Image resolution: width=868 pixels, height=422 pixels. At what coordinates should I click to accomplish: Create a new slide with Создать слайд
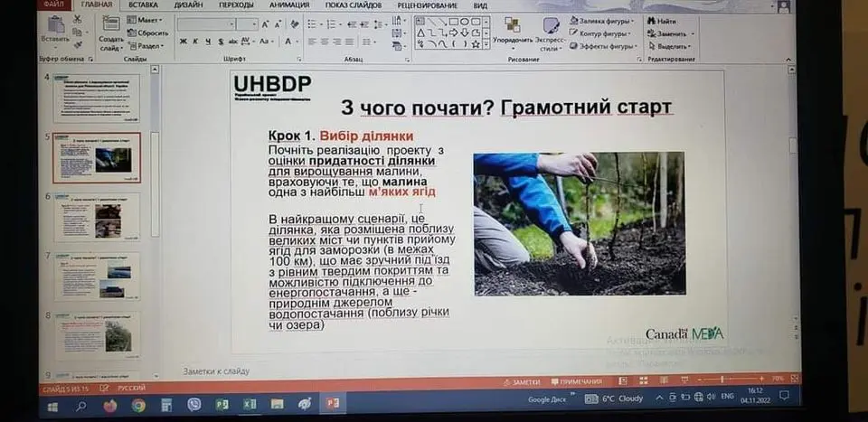point(111,32)
